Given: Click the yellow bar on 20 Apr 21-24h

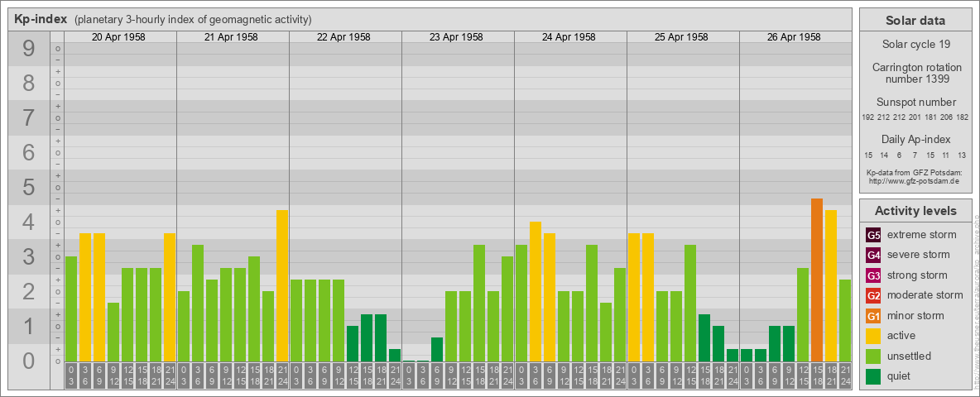Looking at the screenshot, I should 170,297.
